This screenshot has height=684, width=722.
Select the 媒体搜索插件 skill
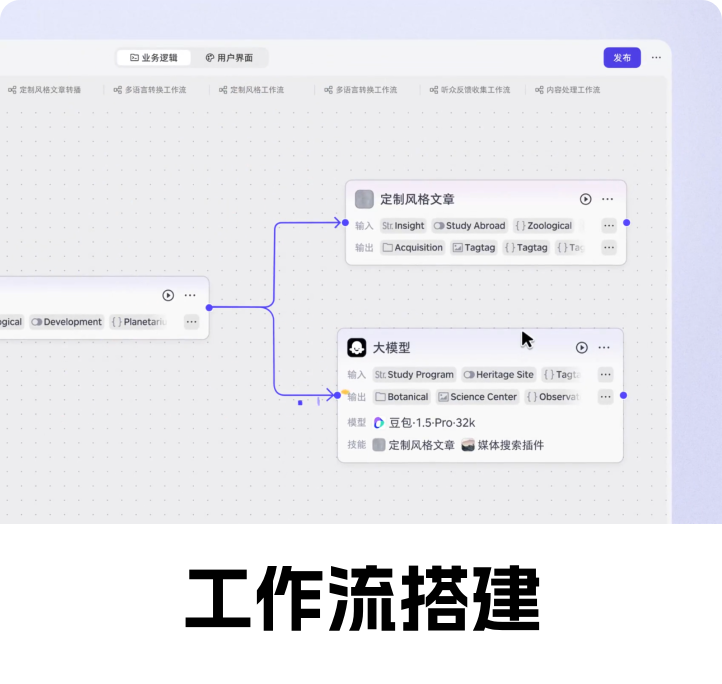pos(503,445)
